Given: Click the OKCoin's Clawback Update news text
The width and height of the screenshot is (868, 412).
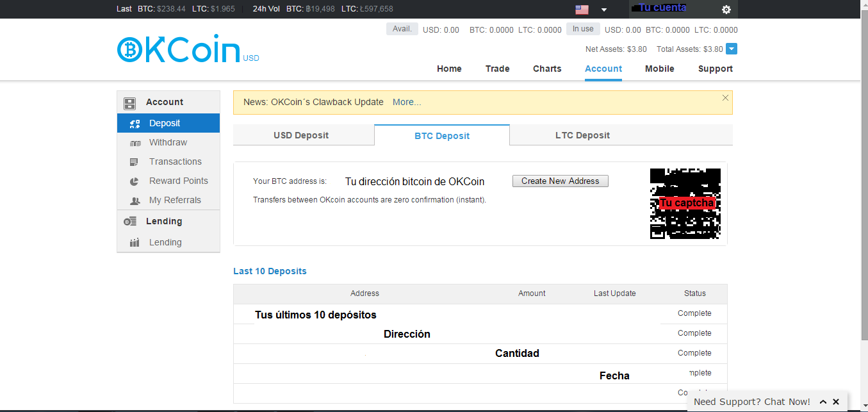Looking at the screenshot, I should (327, 102).
